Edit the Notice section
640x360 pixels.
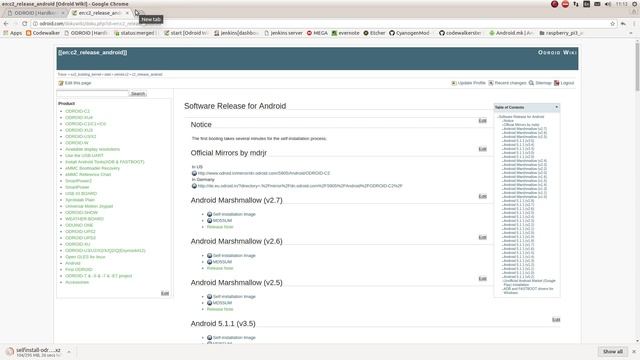pyautogui.click(x=482, y=121)
